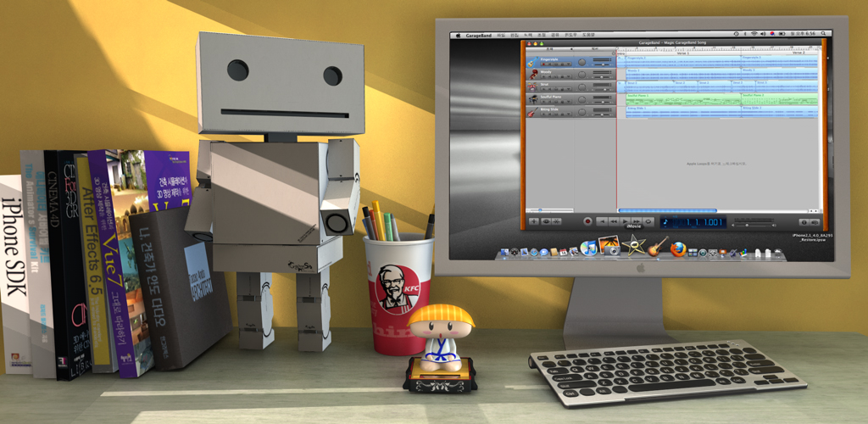The height and width of the screenshot is (424, 868).
Task: Open Trash in the Dock
Action: [x=778, y=253]
